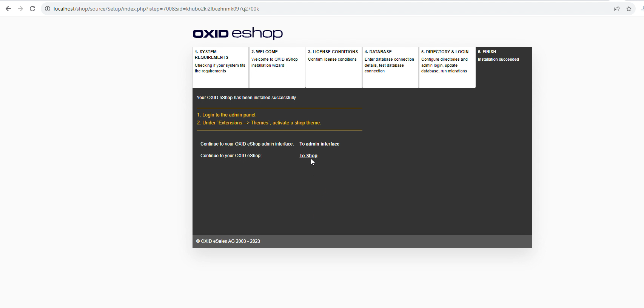Click 'Login to the admin panel' instruction
Image resolution: width=644 pixels, height=308 pixels.
(229, 115)
